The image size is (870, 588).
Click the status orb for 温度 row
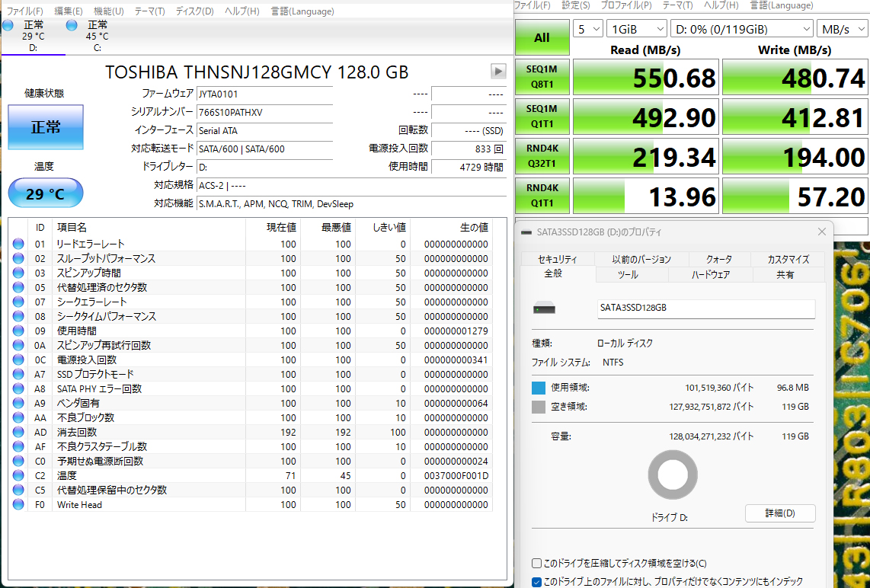pos(18,475)
